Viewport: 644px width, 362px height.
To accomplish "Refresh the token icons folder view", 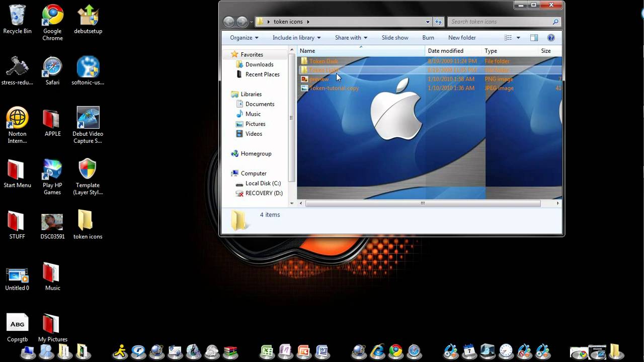I will 438,22.
